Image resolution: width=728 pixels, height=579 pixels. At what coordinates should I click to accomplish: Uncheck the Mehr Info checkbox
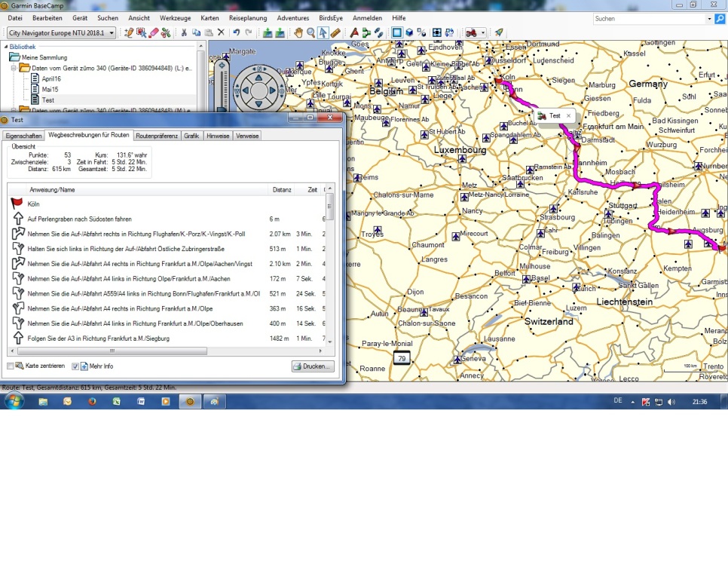click(75, 366)
